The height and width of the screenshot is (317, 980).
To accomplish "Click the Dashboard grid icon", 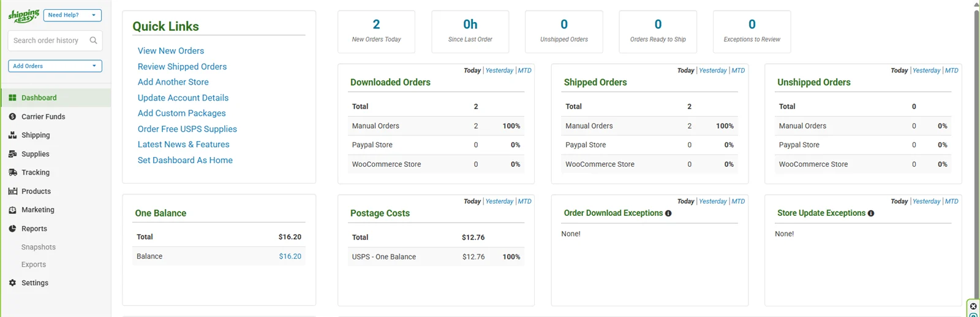I will point(12,97).
